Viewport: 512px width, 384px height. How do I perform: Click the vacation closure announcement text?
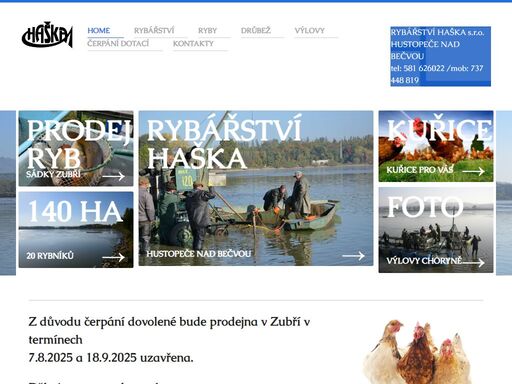tap(169, 340)
